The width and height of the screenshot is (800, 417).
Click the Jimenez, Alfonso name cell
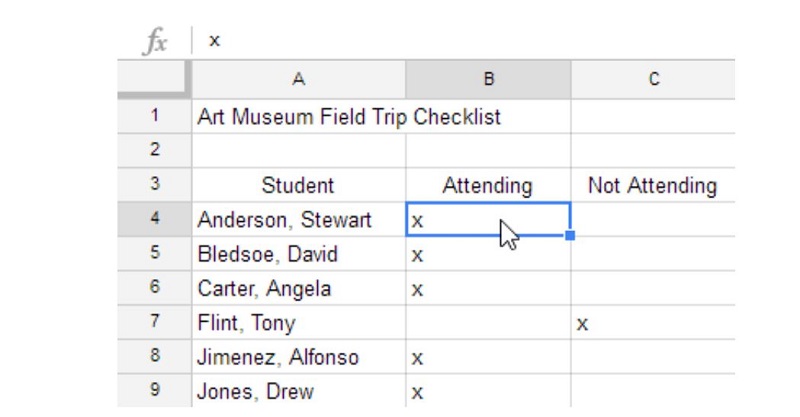click(x=299, y=357)
